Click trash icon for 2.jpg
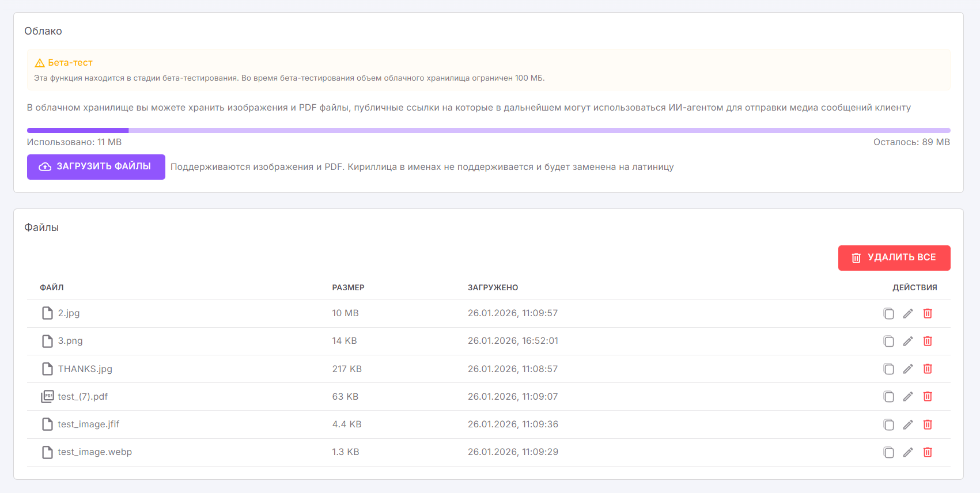This screenshot has height=493, width=980. 928,313
